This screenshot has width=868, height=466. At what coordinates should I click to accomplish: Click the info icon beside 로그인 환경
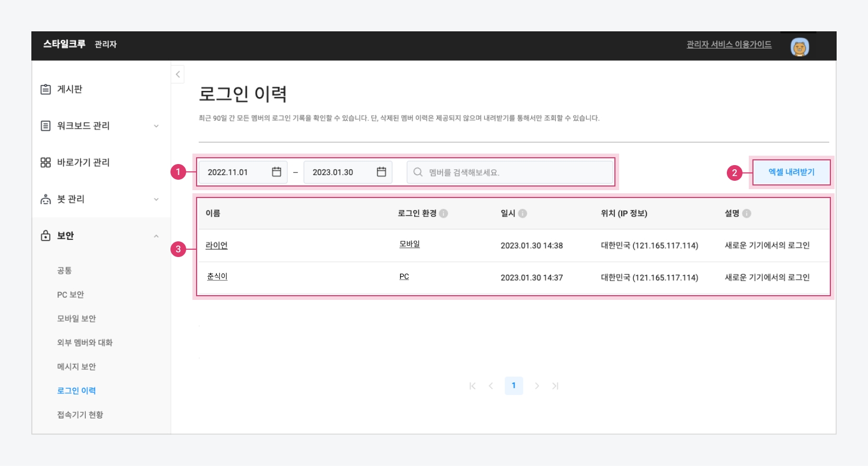point(443,213)
